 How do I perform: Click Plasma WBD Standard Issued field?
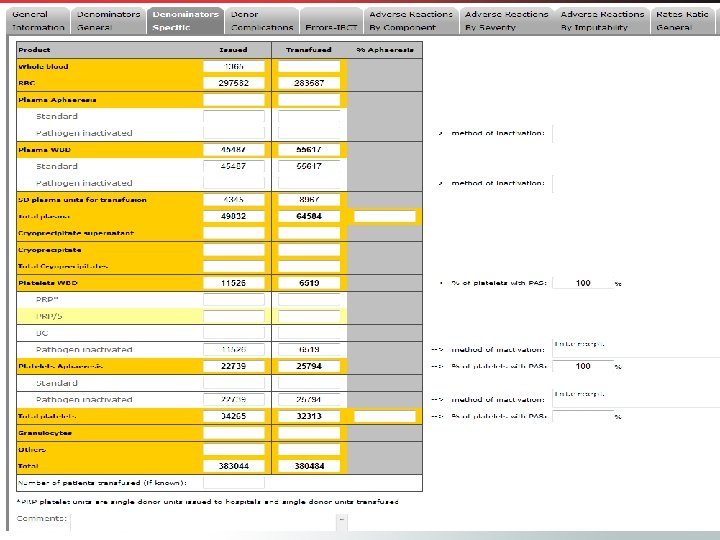pos(234,166)
